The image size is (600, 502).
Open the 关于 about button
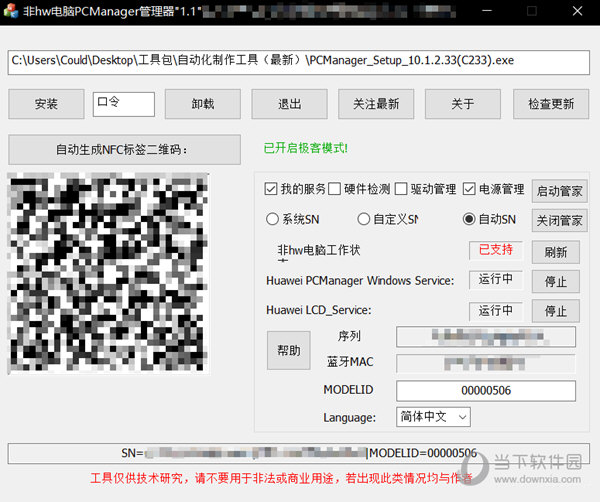[463, 104]
